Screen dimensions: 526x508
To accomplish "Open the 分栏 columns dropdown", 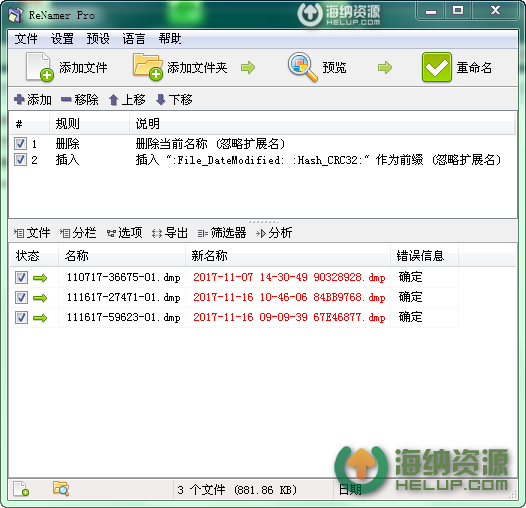I will click(x=78, y=233).
